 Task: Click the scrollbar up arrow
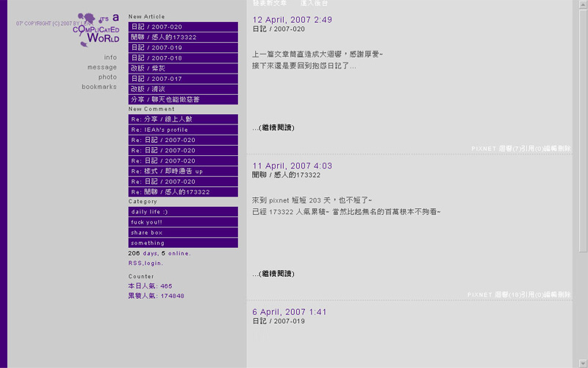point(584,4)
